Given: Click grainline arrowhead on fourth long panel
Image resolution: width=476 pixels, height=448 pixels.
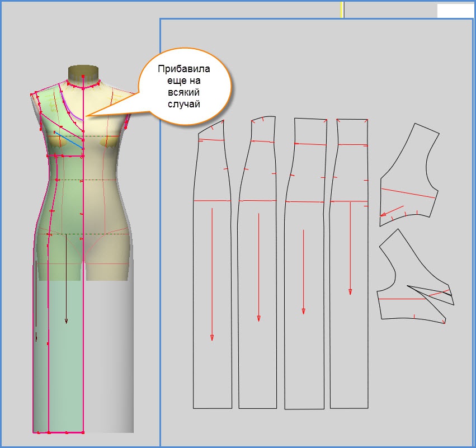Looking at the screenshot, I should click(350, 292).
